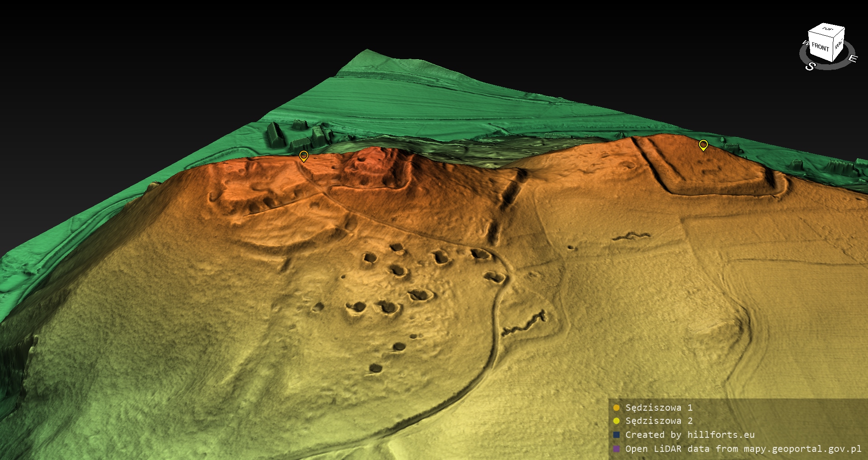Select the Sędziszowa 2 legend label

click(x=659, y=421)
